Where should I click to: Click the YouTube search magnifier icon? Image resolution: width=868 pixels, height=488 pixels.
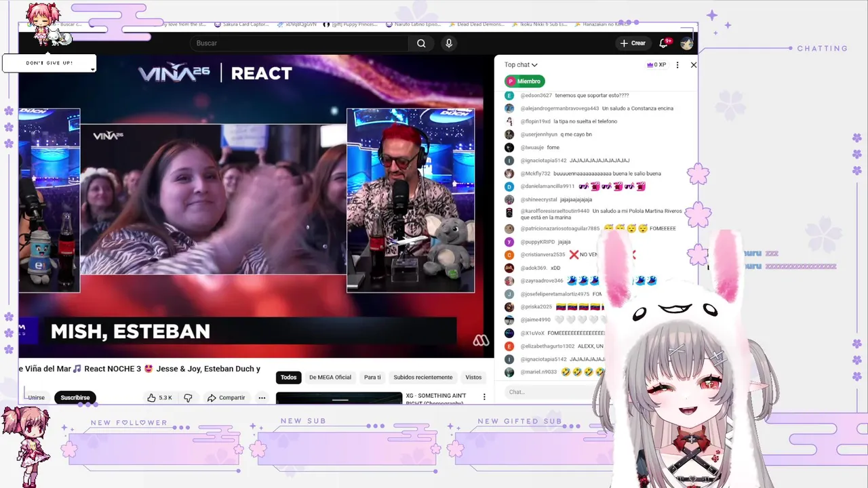(x=421, y=43)
